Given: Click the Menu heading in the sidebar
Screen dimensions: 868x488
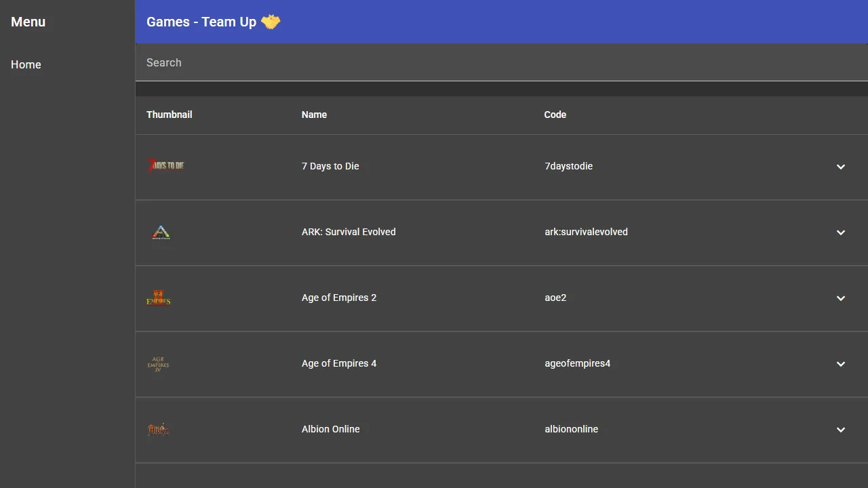Looking at the screenshot, I should [x=28, y=22].
